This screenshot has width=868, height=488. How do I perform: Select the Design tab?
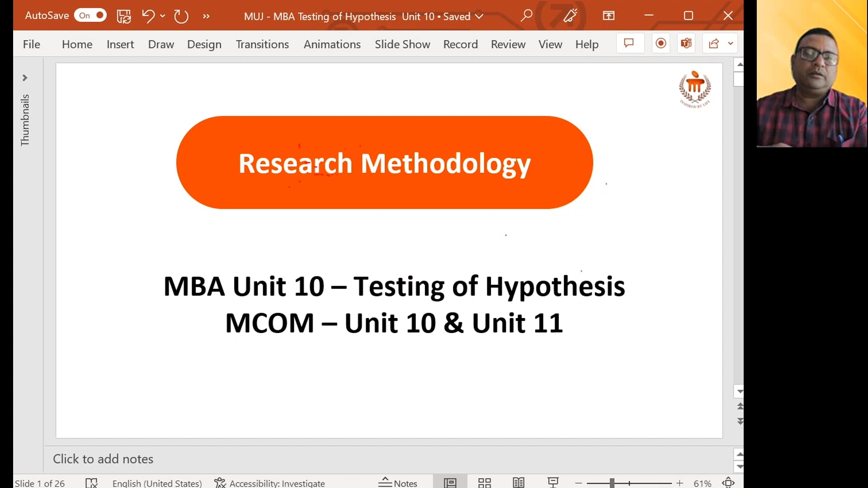tap(204, 44)
